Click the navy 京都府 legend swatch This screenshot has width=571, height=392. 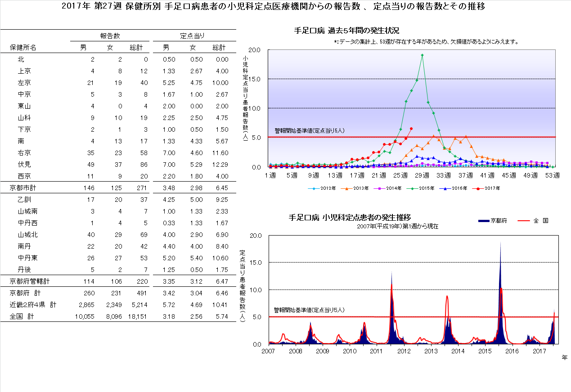[483, 221]
